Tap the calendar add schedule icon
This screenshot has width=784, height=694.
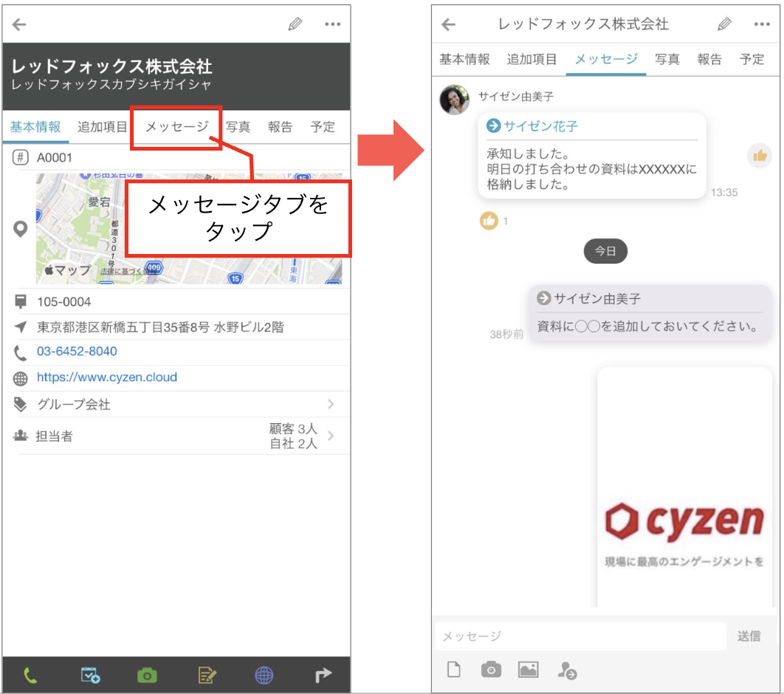90,675
